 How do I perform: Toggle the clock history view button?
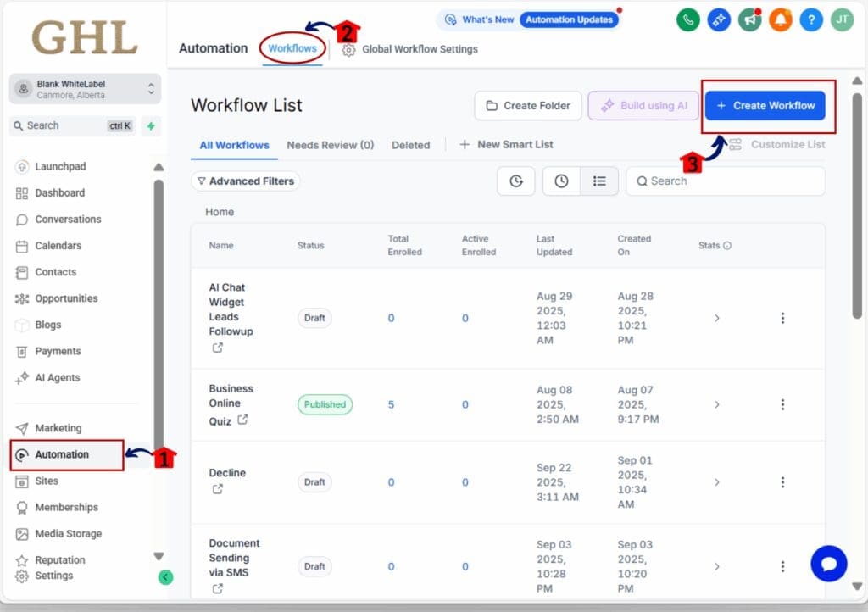click(x=561, y=181)
